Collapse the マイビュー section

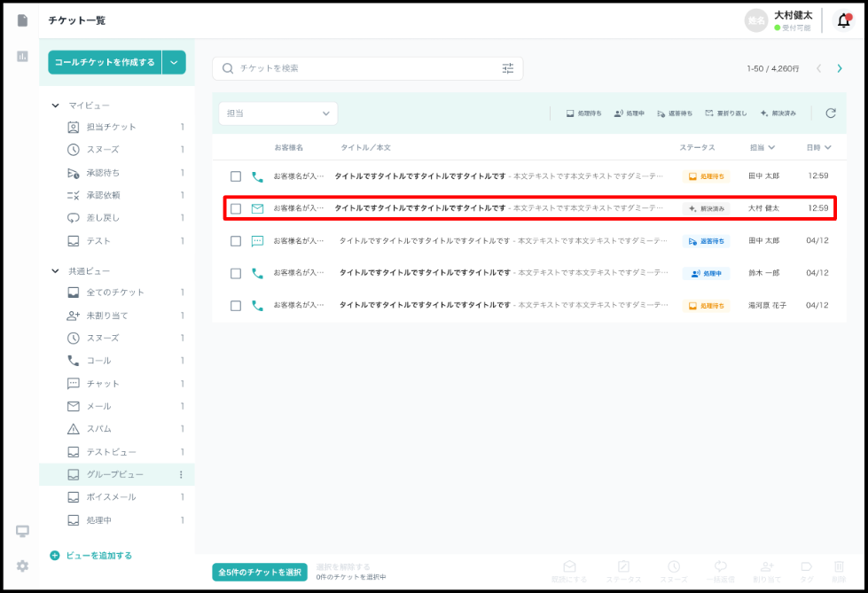pyautogui.click(x=55, y=105)
